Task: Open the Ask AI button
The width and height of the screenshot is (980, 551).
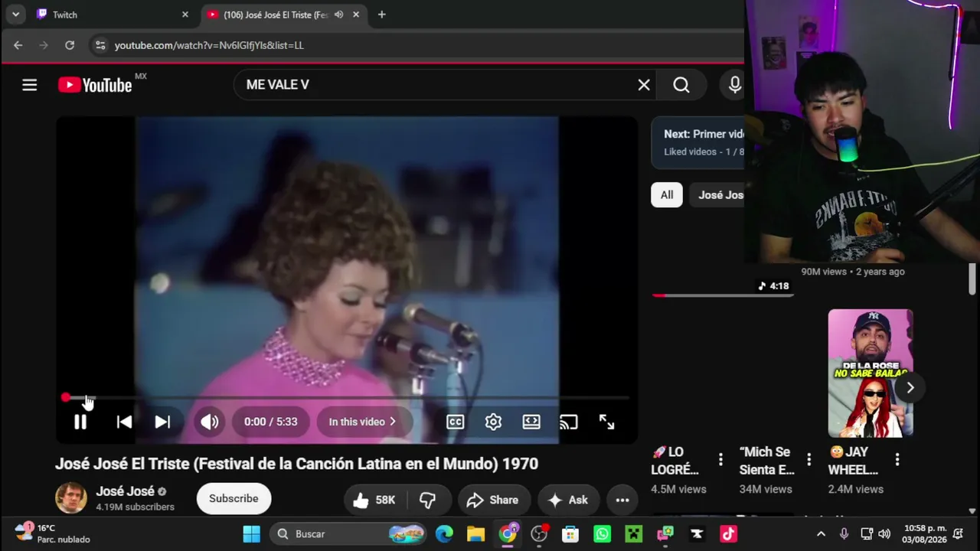Action: pos(568,500)
